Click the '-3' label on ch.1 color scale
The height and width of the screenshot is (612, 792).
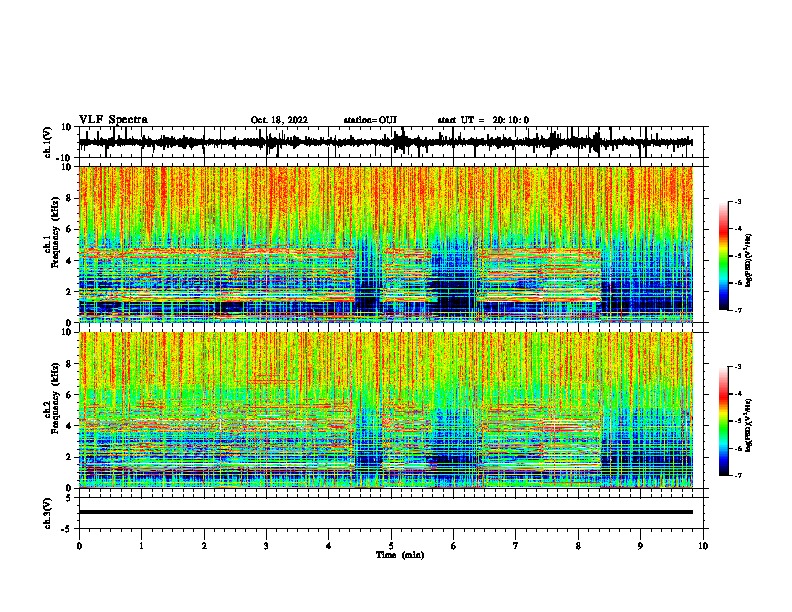[738, 201]
